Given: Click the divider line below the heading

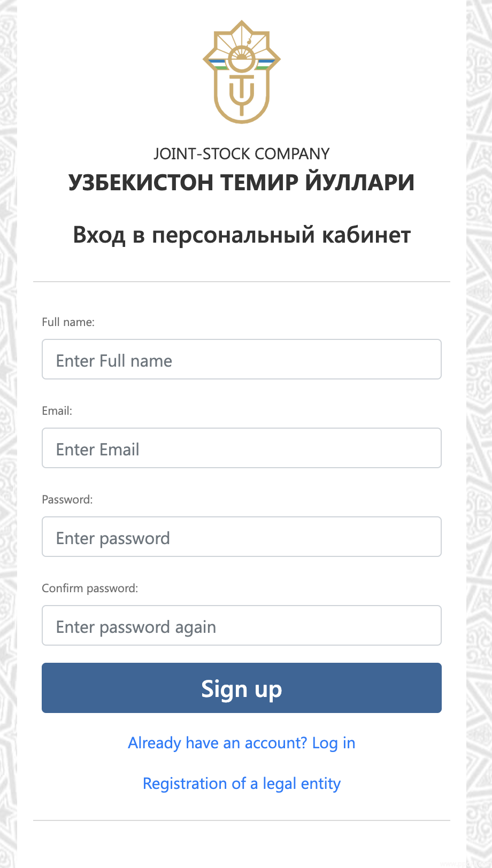Looking at the screenshot, I should pos(242,282).
